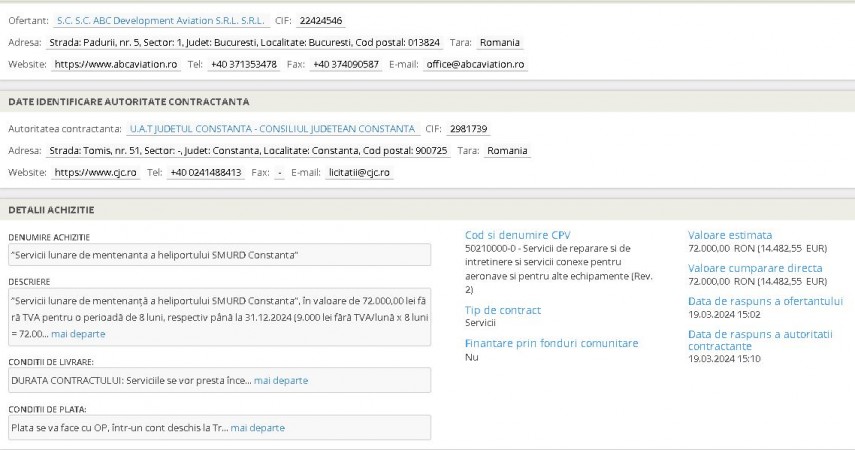Screen dimensions: 855x450
Task: Open the S.C. ABC Development Aviation S.R.L. link
Action: pyautogui.click(x=161, y=21)
